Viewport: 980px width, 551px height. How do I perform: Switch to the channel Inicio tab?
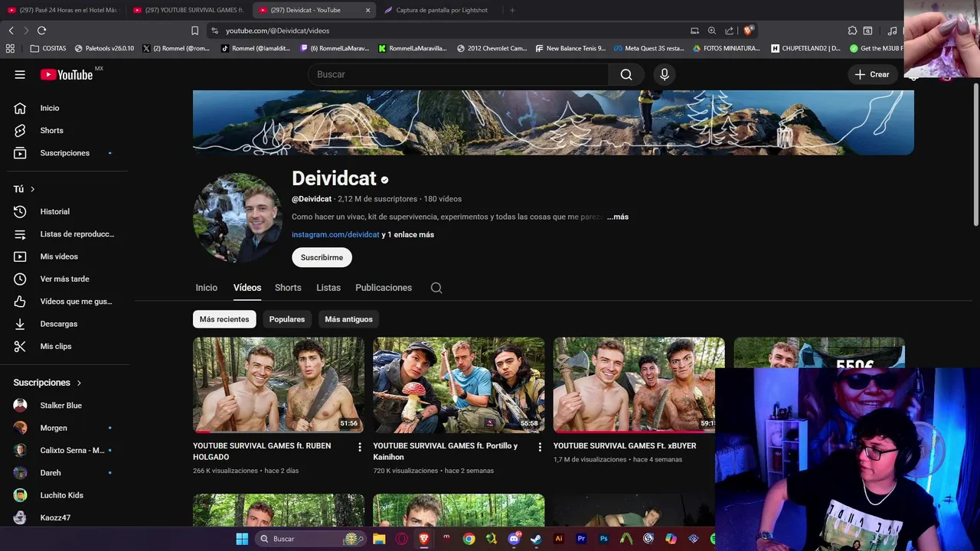point(207,288)
